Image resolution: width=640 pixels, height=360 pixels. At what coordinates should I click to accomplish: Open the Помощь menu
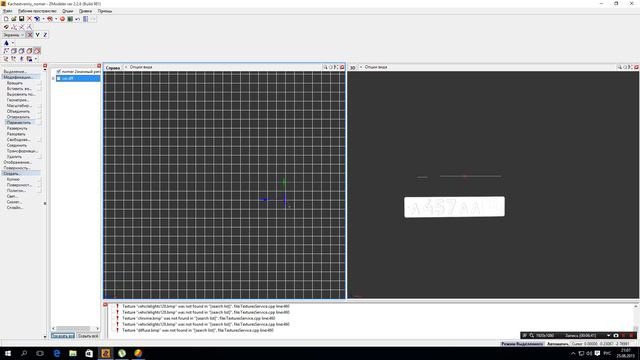[x=105, y=11]
